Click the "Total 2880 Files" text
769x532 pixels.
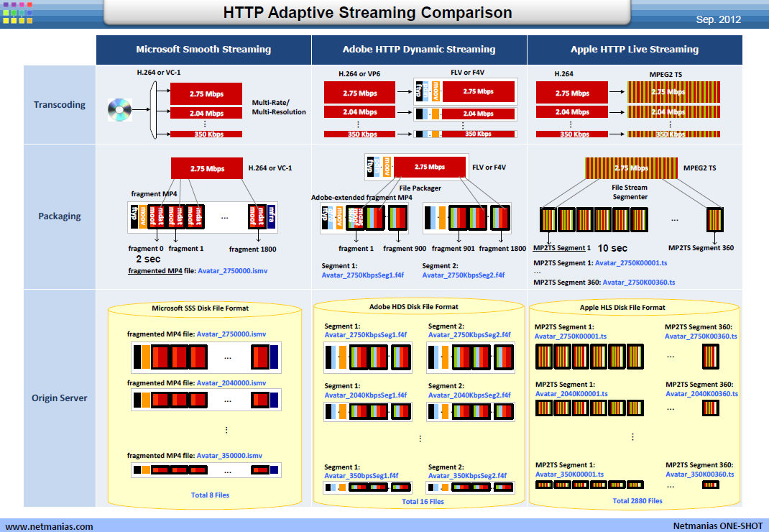tap(637, 501)
